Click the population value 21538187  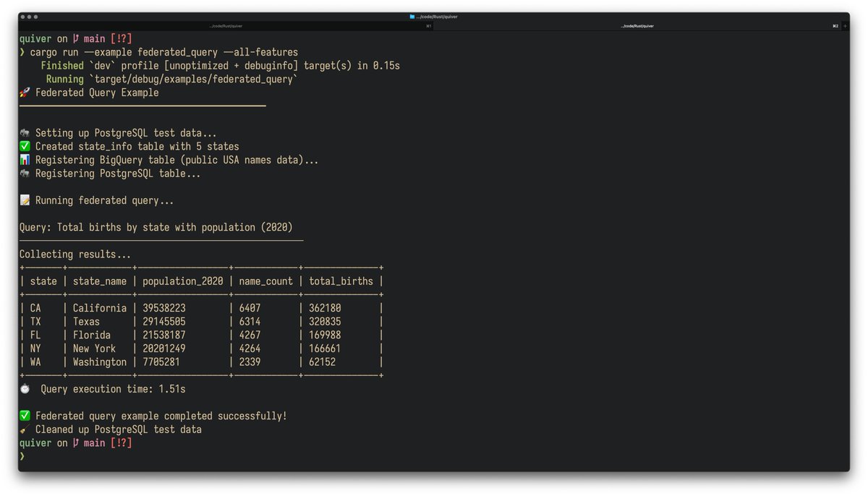coord(164,335)
